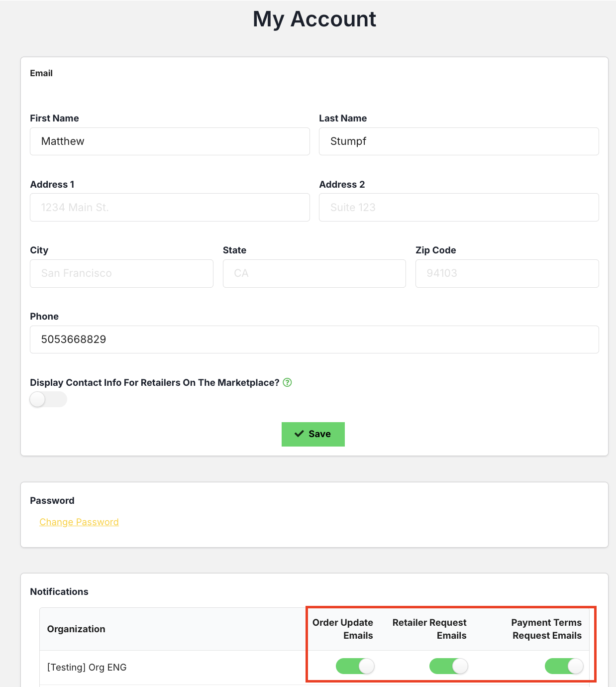Viewport: 616px width, 687px height.
Task: Click the City input field
Action: pos(121,273)
